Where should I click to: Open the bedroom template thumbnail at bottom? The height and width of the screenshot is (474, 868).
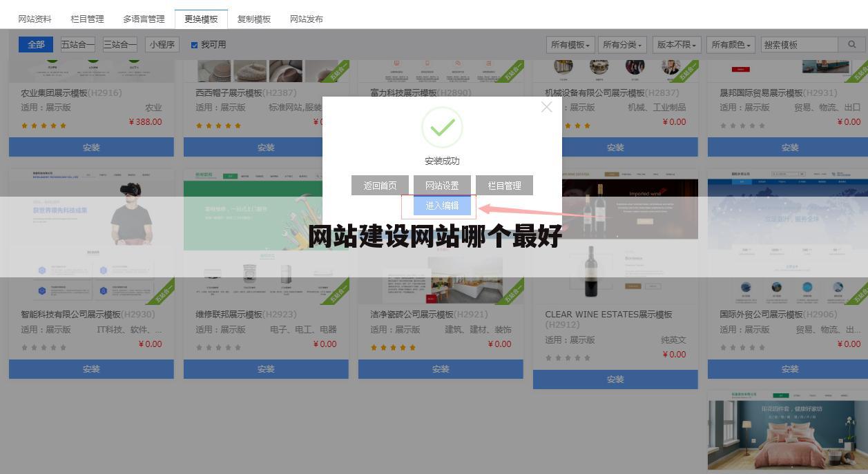click(788, 430)
